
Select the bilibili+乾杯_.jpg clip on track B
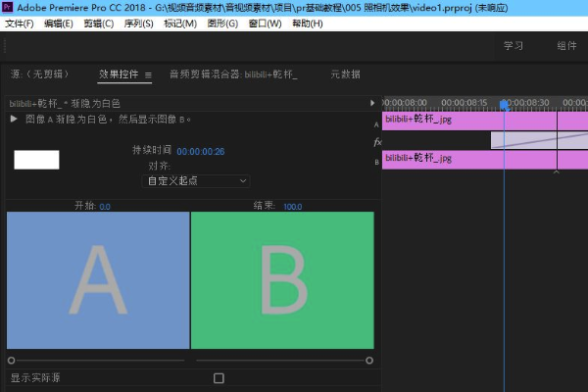(485, 160)
